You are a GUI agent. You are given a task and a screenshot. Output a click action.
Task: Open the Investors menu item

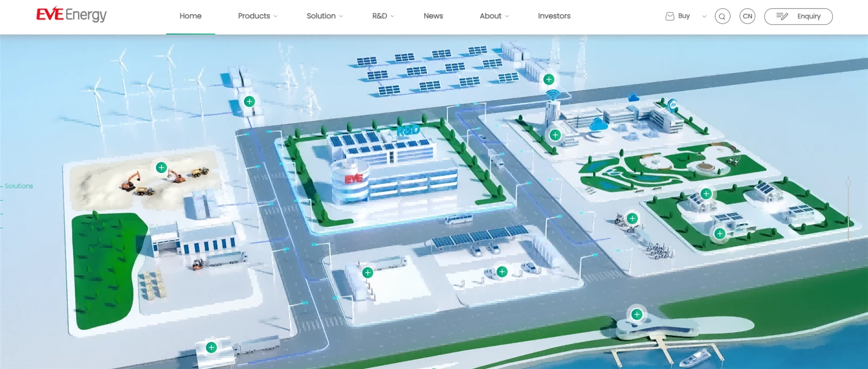(x=554, y=16)
